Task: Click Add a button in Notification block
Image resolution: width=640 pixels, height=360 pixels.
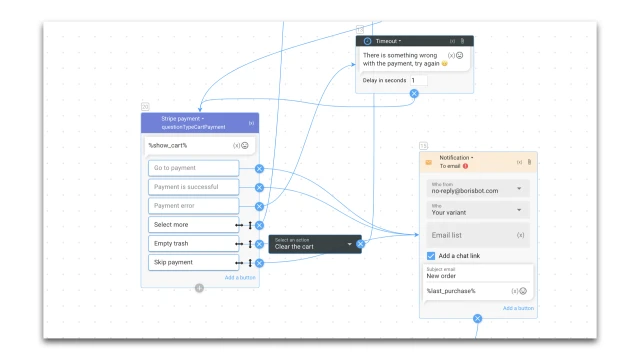Action: click(518, 308)
